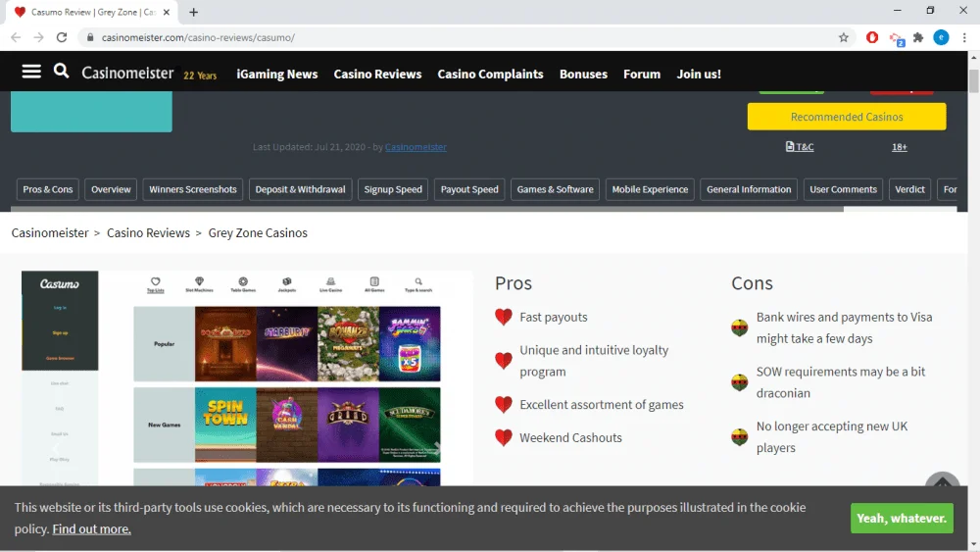
Task: Click the scroll-to-top arrow button
Action: [x=942, y=481]
